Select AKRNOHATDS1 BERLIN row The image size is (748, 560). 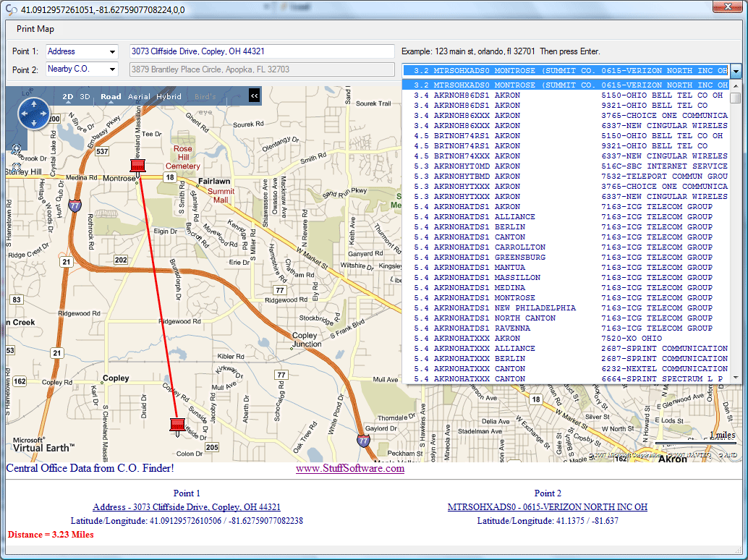tap(566, 227)
